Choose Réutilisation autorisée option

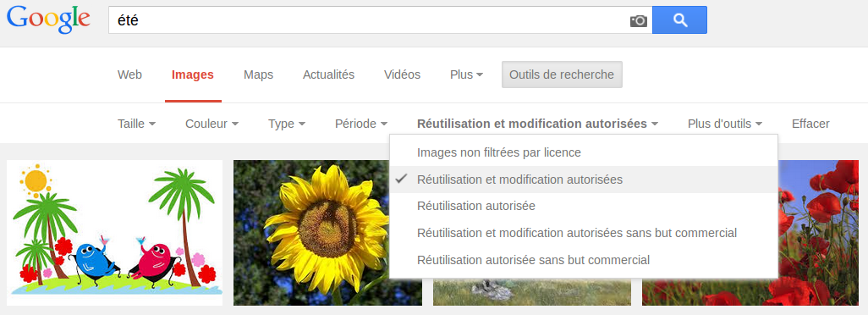pos(584,206)
